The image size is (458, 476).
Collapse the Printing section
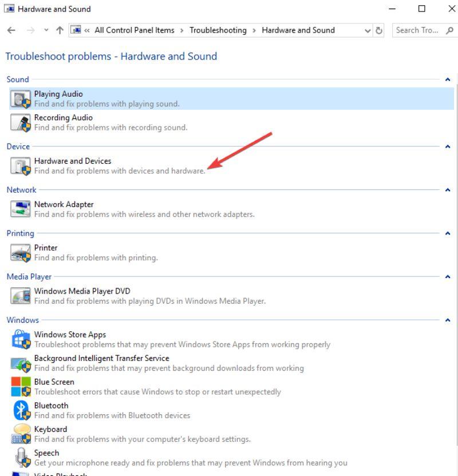tap(448, 233)
